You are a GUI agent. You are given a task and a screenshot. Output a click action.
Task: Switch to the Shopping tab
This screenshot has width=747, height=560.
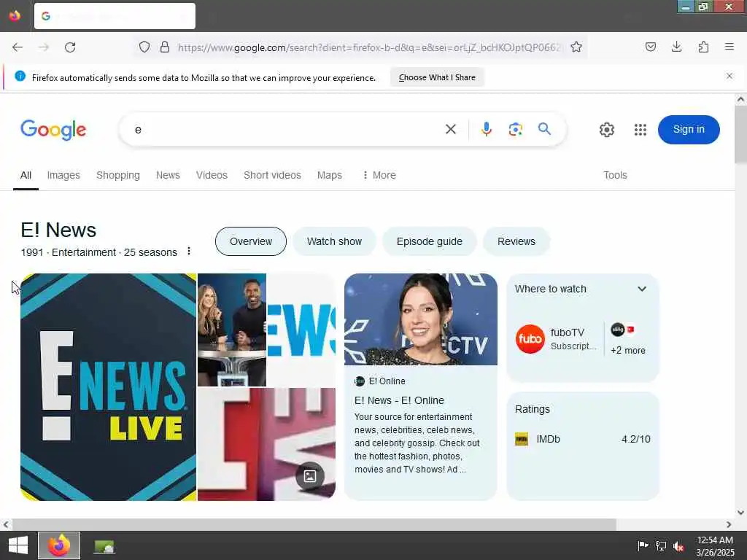tap(118, 175)
